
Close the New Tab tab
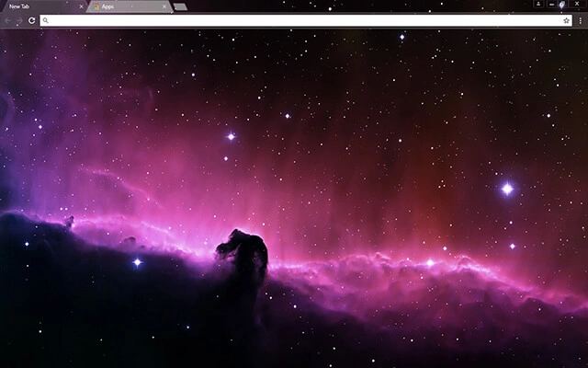coord(82,6)
